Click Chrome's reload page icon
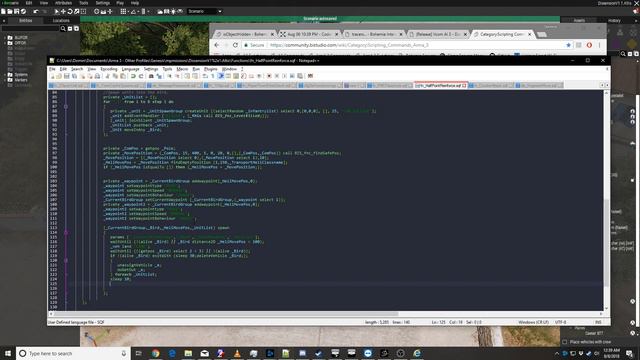Viewport: 640px width, 360px height. click(x=235, y=45)
